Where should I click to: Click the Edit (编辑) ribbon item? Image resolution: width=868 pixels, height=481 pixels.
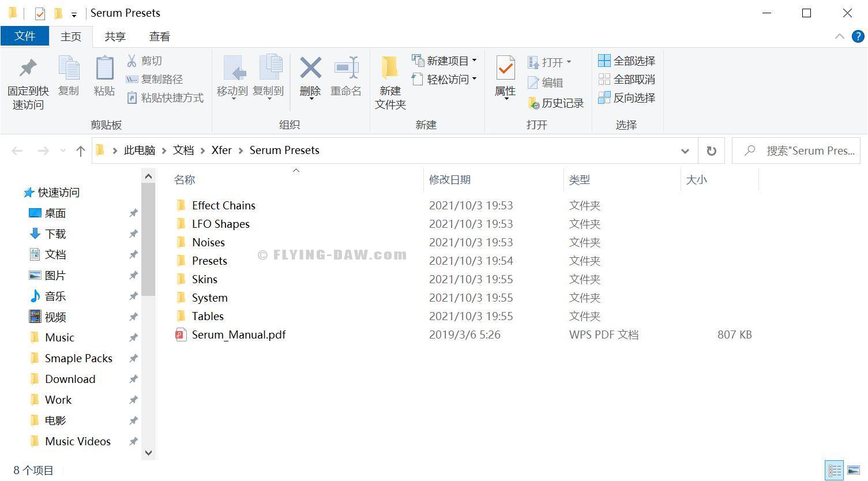coord(545,82)
